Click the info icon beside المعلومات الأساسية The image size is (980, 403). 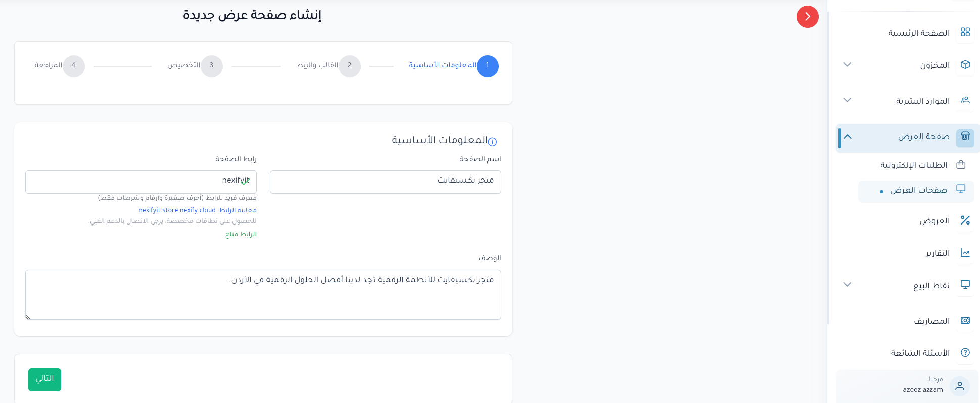pos(493,142)
